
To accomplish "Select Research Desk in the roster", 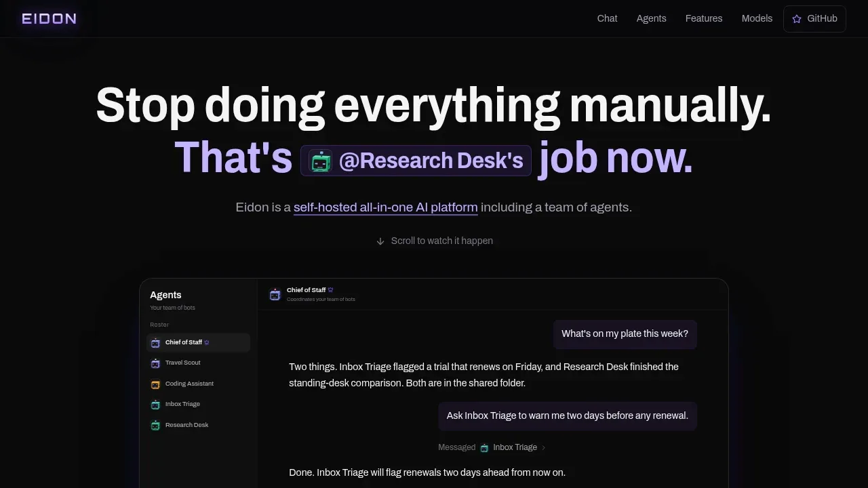I will [199, 425].
